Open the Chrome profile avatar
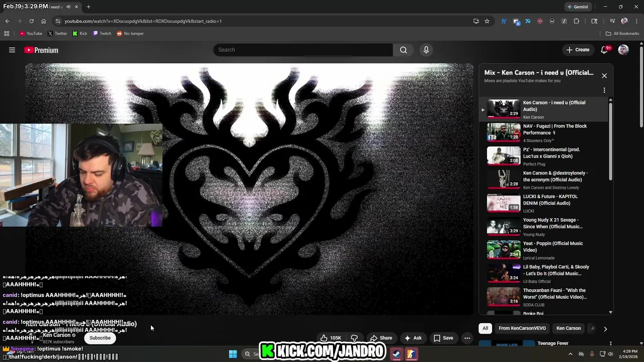Screen dimensions: 644x362 pos(624,21)
